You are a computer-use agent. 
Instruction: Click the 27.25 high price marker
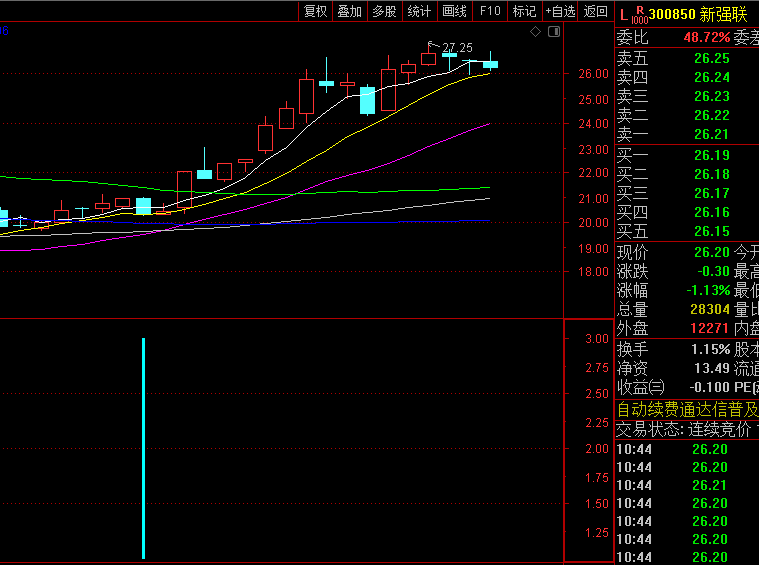(457, 48)
